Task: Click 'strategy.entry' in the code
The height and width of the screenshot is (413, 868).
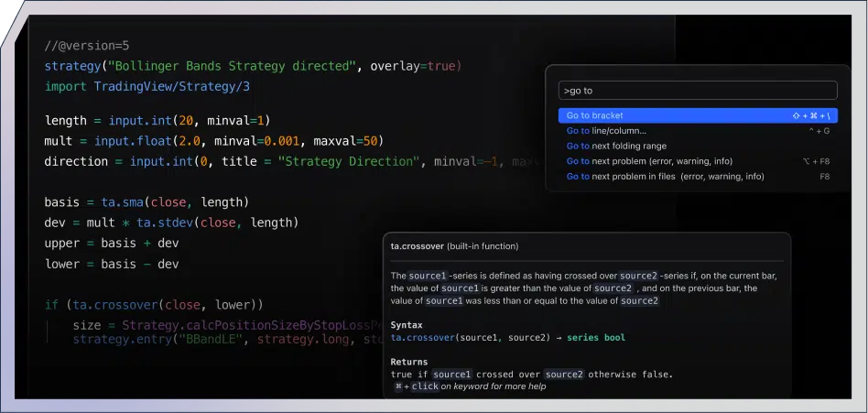Action: click(x=123, y=339)
